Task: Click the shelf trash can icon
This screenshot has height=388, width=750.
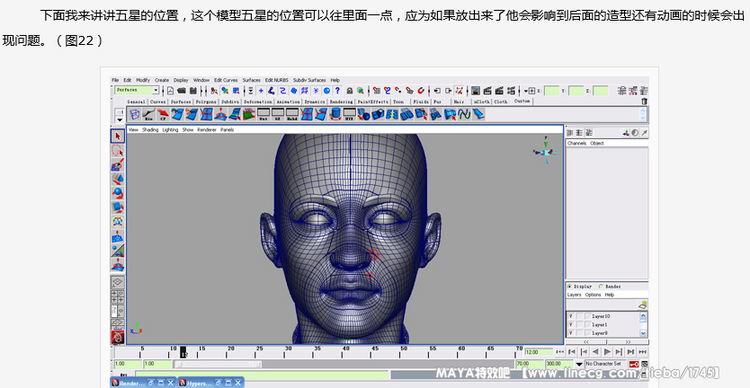Action: click(x=644, y=101)
